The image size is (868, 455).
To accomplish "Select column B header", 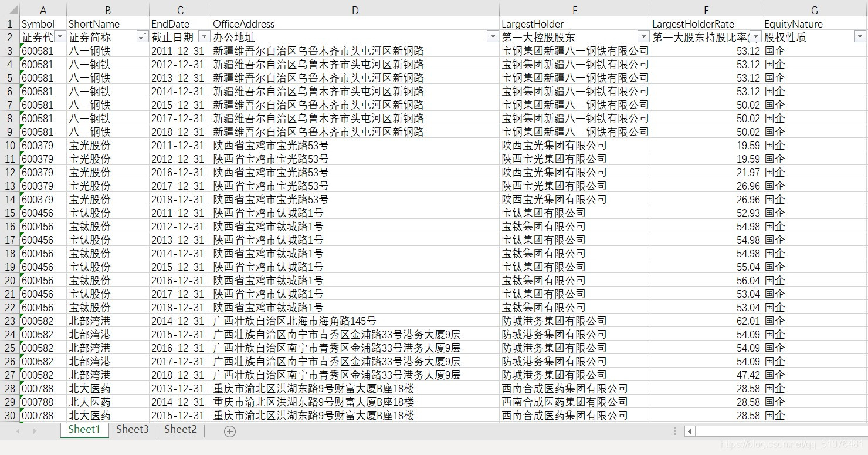I will coord(108,10).
